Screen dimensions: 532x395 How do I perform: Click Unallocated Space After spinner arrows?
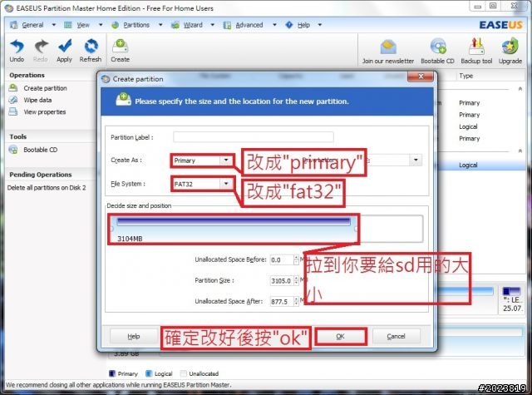point(296,301)
